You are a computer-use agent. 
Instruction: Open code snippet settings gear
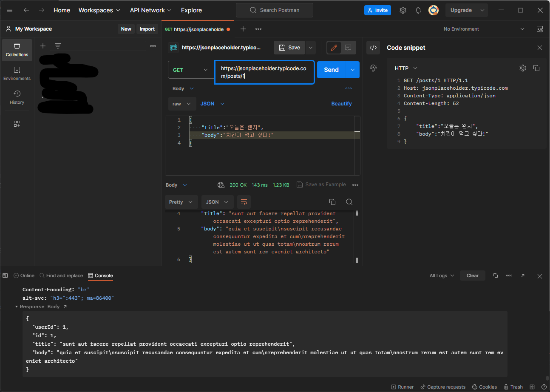(523, 68)
